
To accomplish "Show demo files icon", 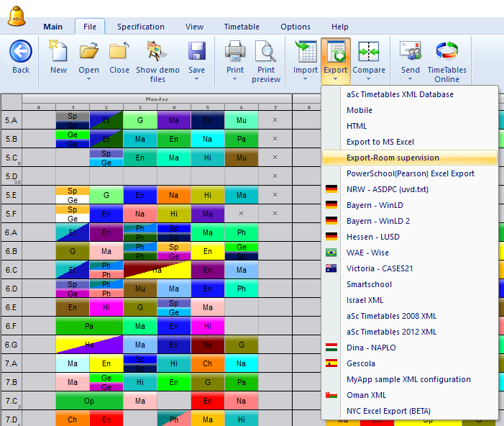I will [x=156, y=52].
